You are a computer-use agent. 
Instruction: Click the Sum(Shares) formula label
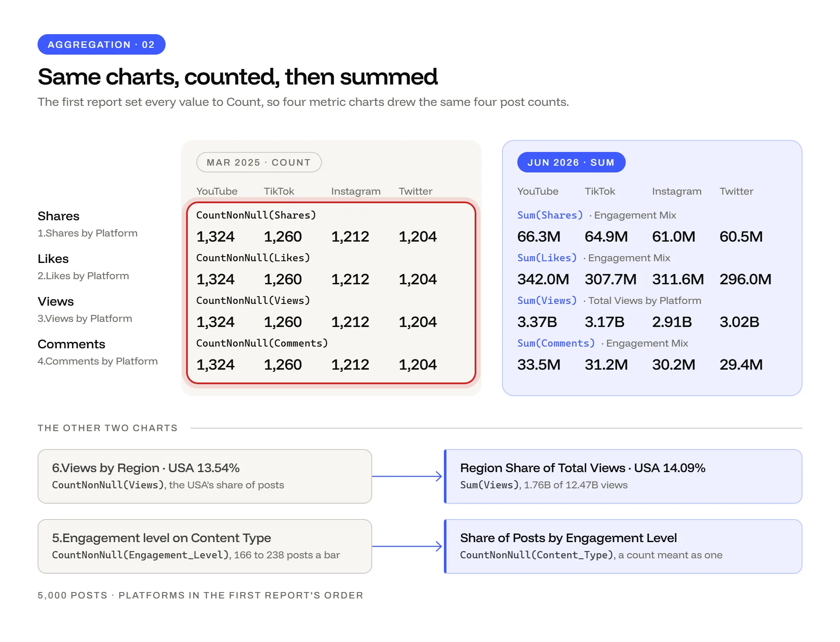click(x=550, y=215)
